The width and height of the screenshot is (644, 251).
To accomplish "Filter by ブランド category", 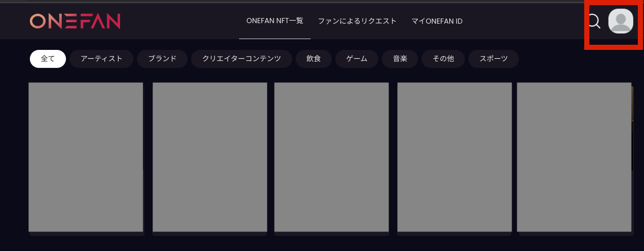I will coord(162,59).
